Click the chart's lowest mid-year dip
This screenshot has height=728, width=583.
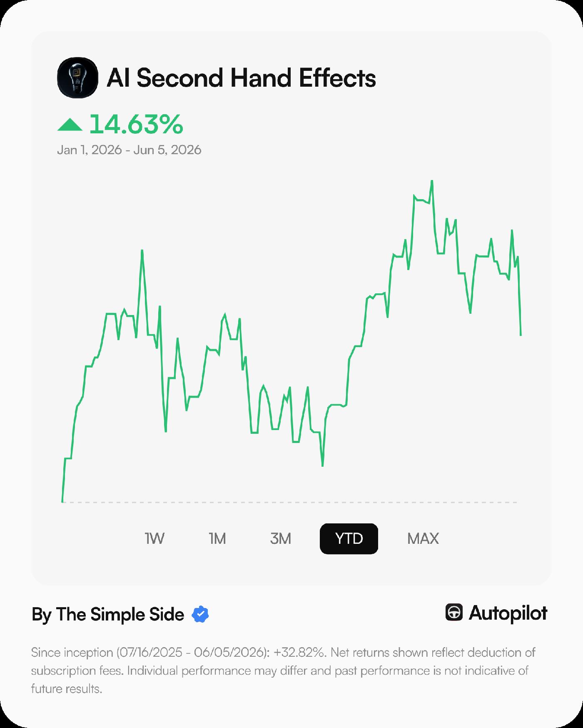tap(323, 465)
